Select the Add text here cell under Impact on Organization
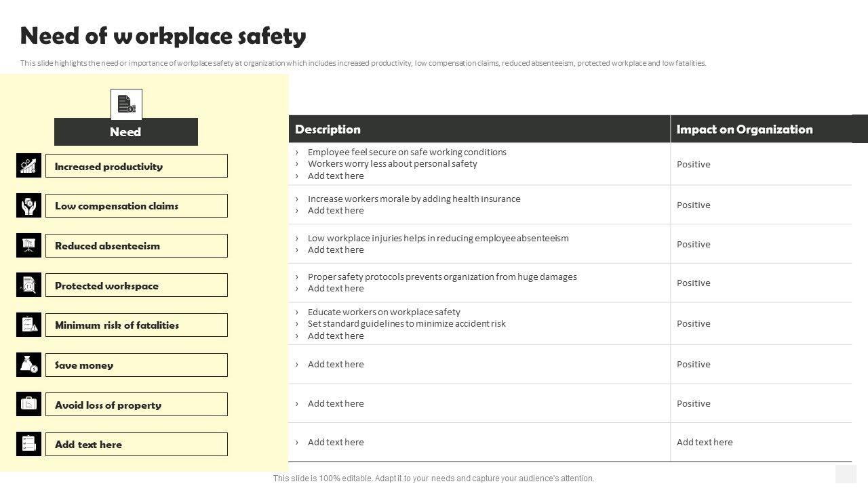Image resolution: width=868 pixels, height=488 pixels. tap(705, 443)
